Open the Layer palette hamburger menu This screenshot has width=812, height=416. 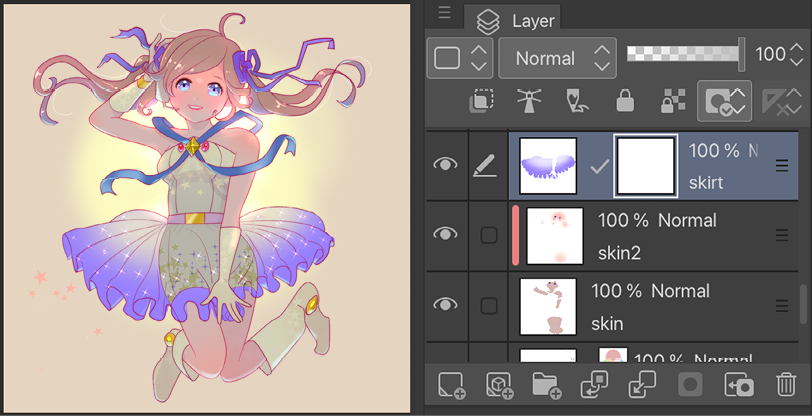pos(444,13)
